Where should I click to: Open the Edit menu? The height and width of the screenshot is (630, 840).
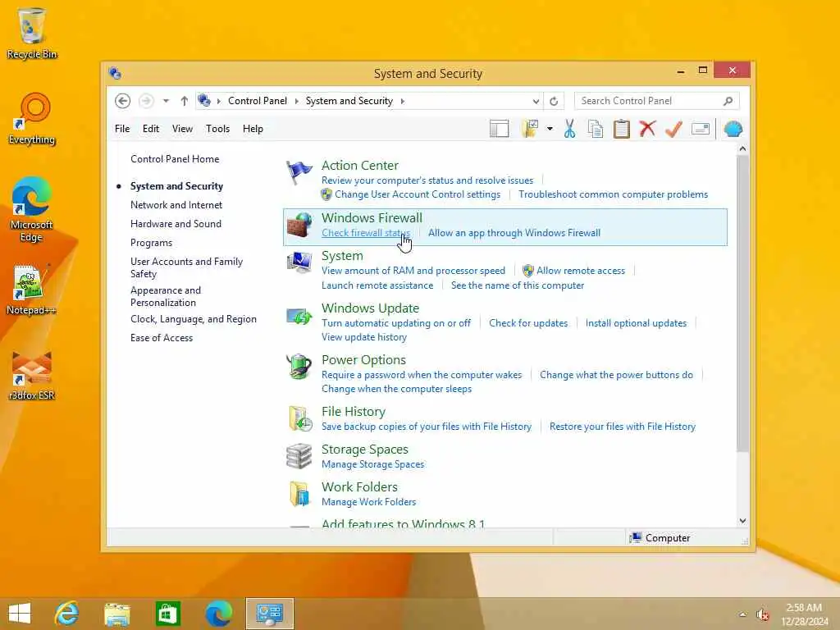coord(151,129)
